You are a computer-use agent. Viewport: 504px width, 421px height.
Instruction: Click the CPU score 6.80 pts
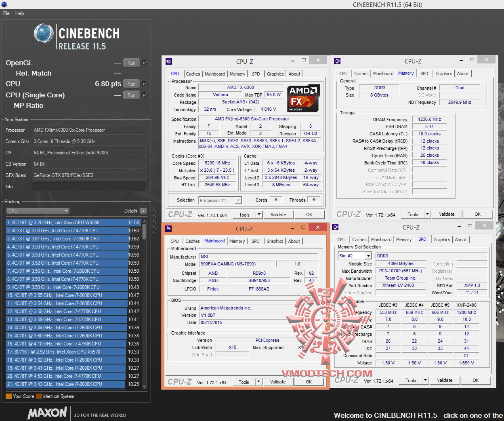tap(108, 84)
